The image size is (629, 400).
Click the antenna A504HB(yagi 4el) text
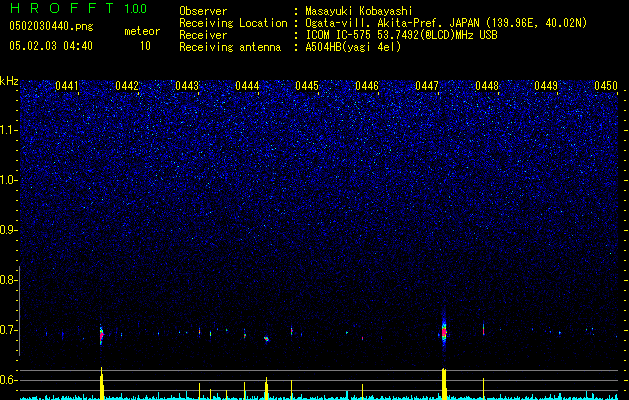(353, 47)
